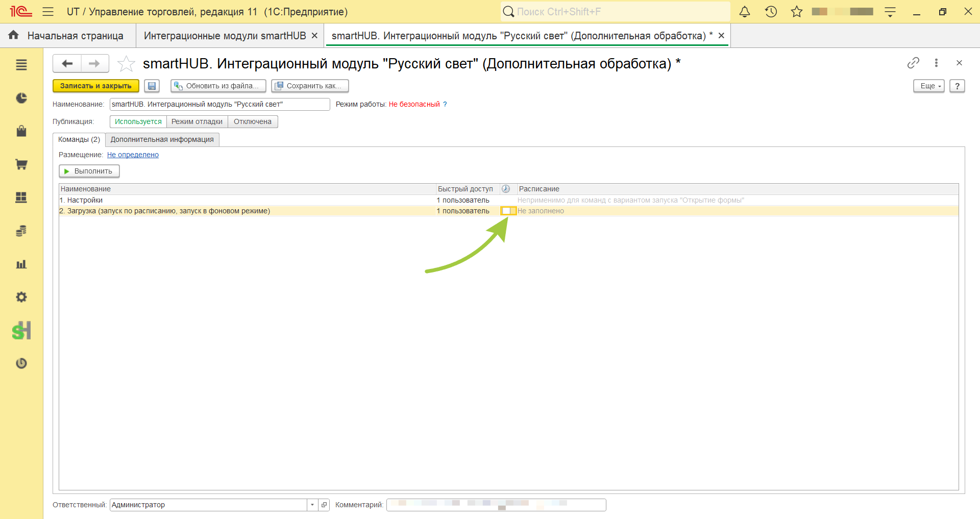Expand the Еще dropdown menu
The width and height of the screenshot is (980, 519).
929,86
